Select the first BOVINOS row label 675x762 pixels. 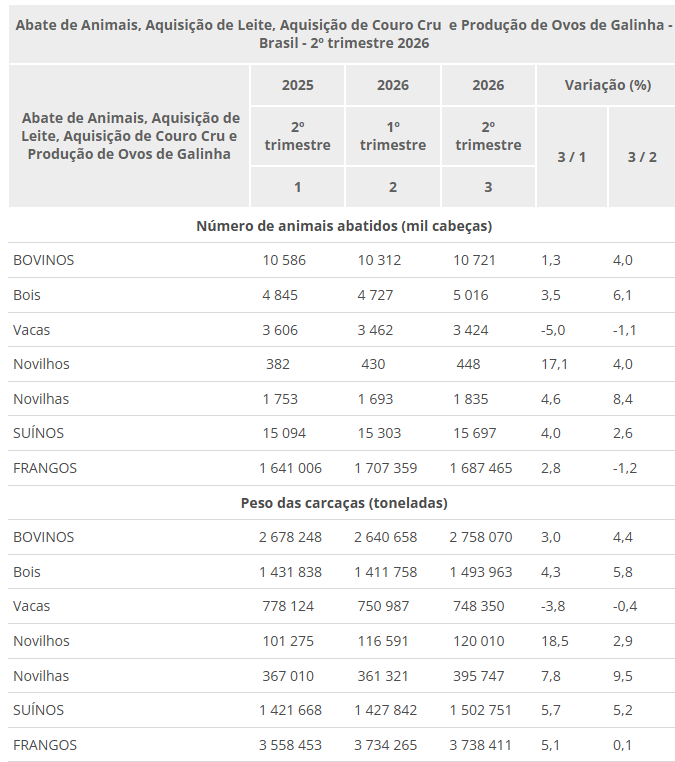[x=44, y=260]
